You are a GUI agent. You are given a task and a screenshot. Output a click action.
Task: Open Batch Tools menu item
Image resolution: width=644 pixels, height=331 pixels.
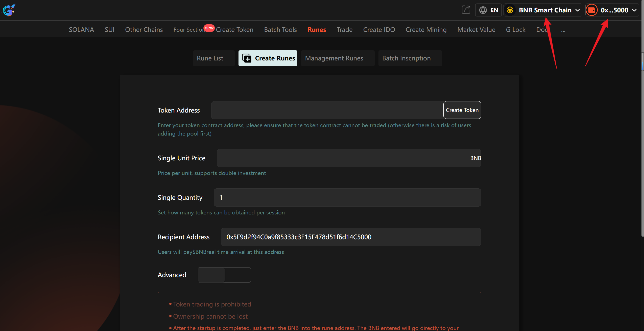click(280, 30)
